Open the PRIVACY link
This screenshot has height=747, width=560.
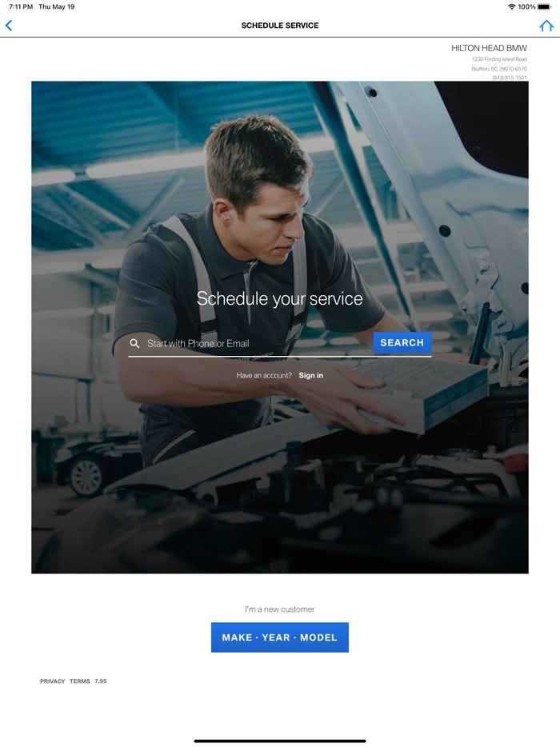53,681
